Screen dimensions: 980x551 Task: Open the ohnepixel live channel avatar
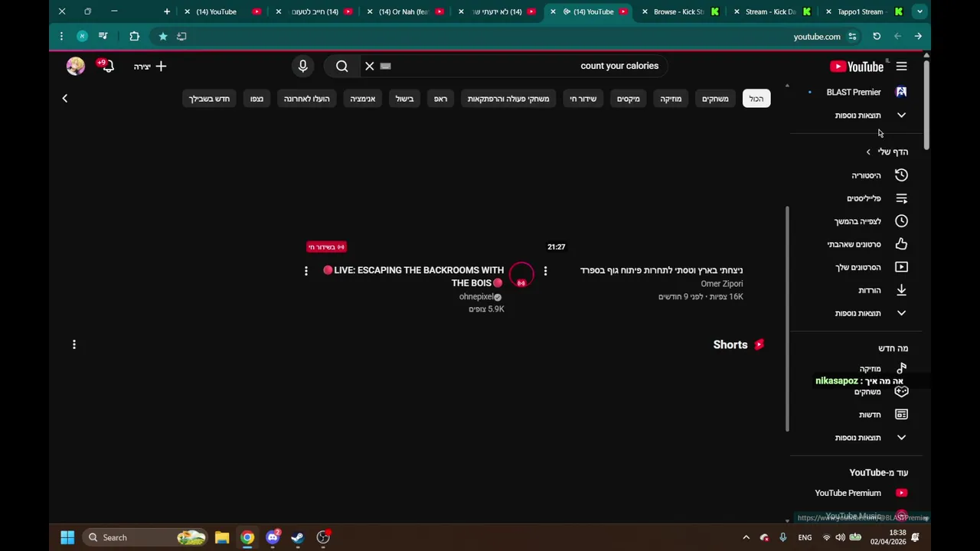(x=521, y=275)
